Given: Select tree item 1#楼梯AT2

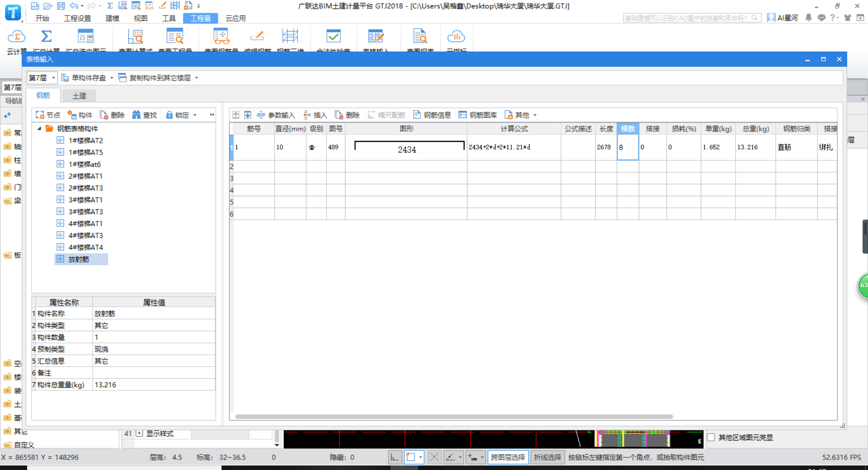Looking at the screenshot, I should tap(85, 141).
